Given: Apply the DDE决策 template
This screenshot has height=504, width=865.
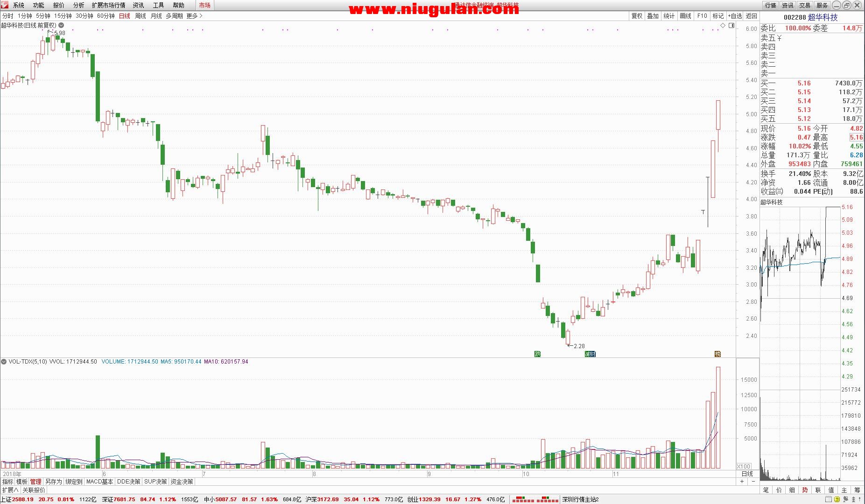Looking at the screenshot, I should tap(128, 482).
